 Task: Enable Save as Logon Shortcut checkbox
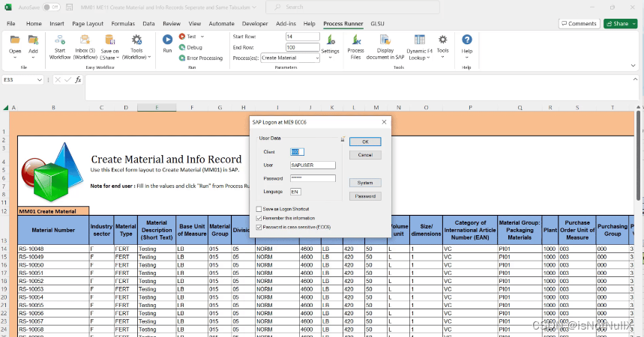tap(259, 209)
